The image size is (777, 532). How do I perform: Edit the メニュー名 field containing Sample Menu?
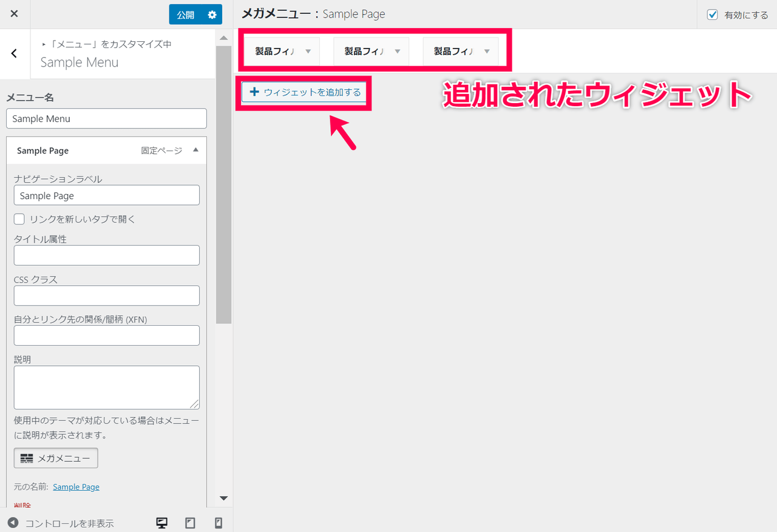click(106, 118)
